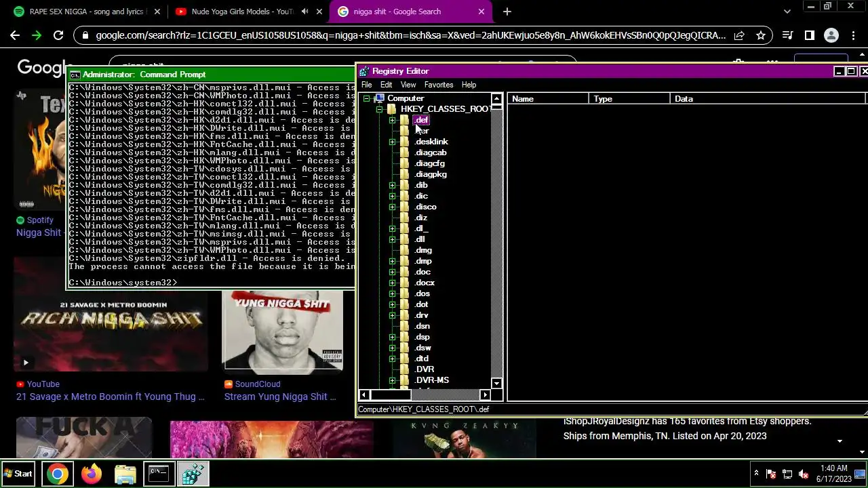Screen dimensions: 868x488
Task: Collapse the Computer node
Action: click(x=367, y=98)
